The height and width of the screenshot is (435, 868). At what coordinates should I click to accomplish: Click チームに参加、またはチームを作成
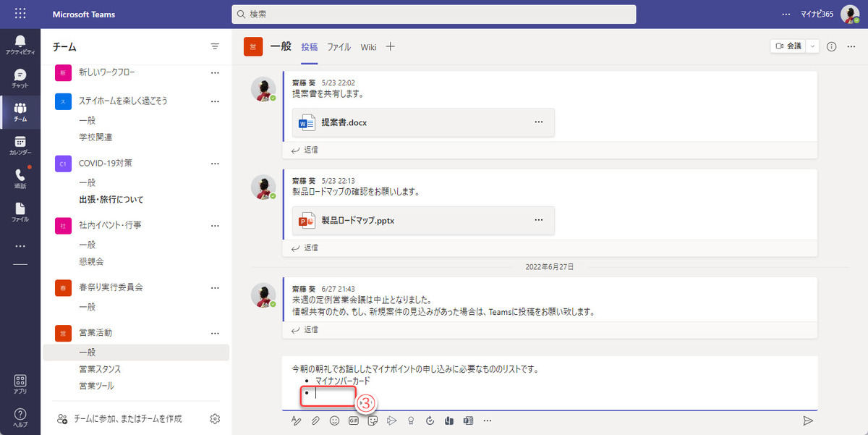click(119, 418)
